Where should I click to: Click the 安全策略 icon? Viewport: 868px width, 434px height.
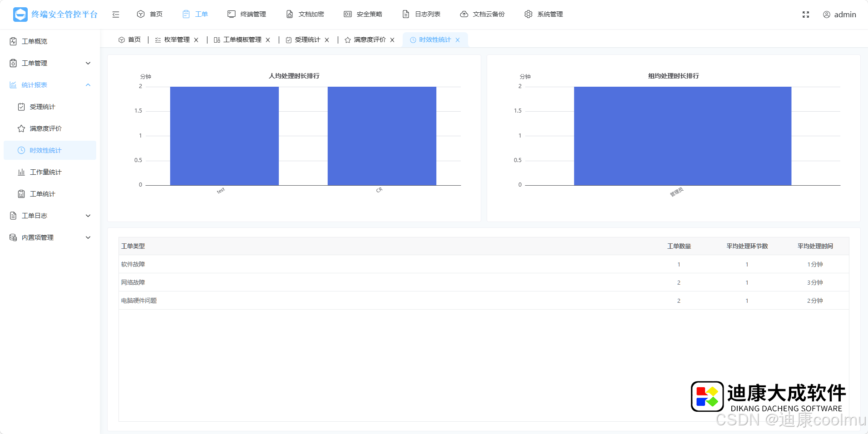coord(348,14)
